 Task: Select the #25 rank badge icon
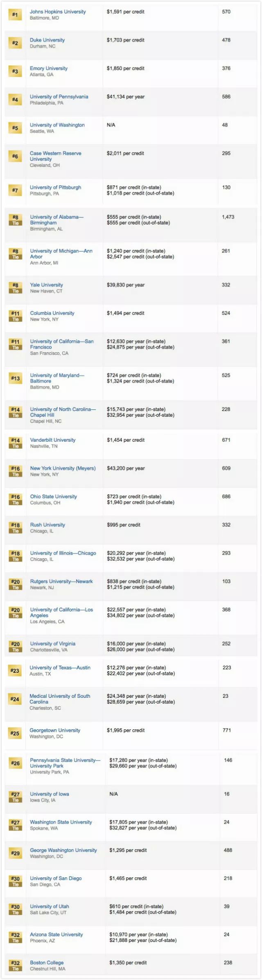pyautogui.click(x=15, y=733)
